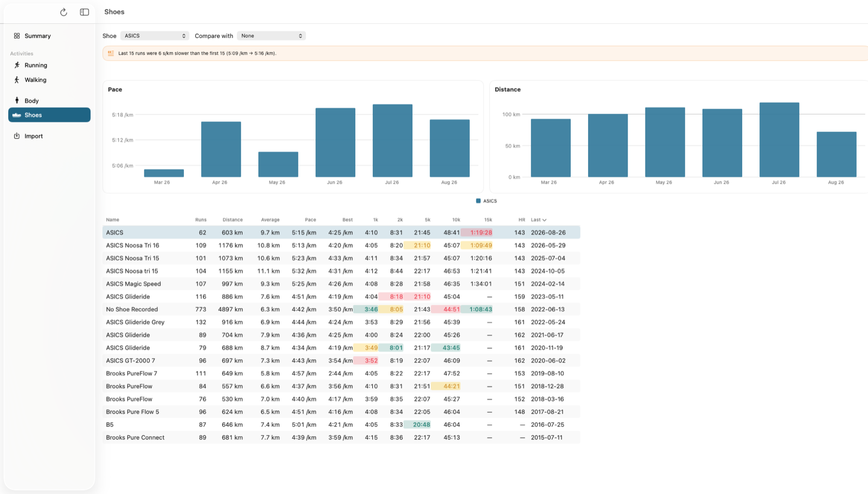The height and width of the screenshot is (494, 868).
Task: Select the ASICS Glideride Grey row
Action: coord(341,322)
